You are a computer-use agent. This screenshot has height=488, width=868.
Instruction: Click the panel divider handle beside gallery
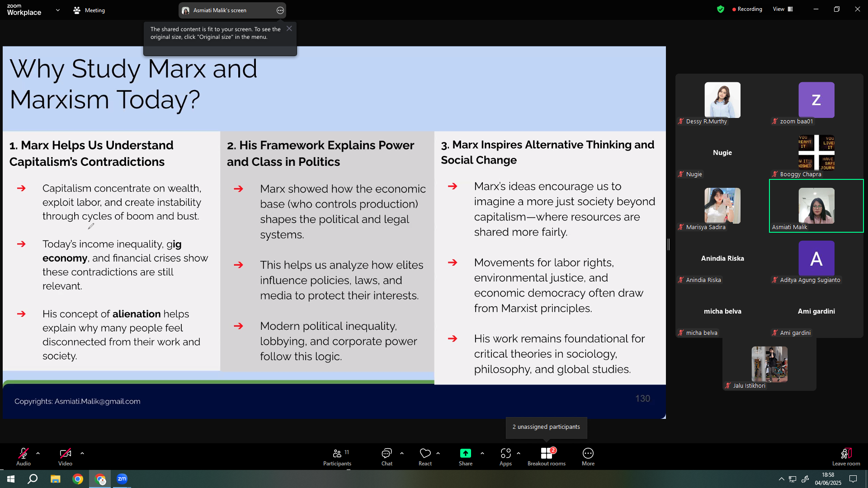[669, 244]
